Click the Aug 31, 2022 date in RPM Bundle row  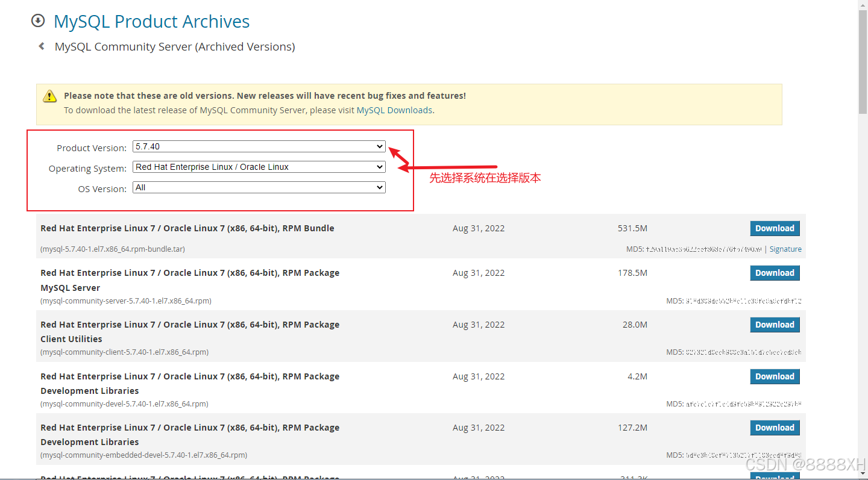coord(479,228)
